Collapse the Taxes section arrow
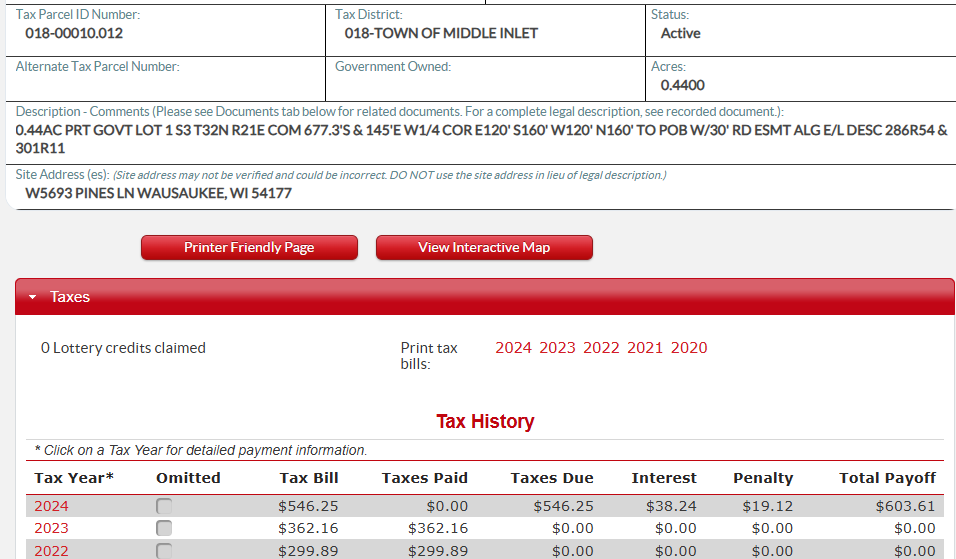Image resolution: width=956 pixels, height=559 pixels. 33,297
